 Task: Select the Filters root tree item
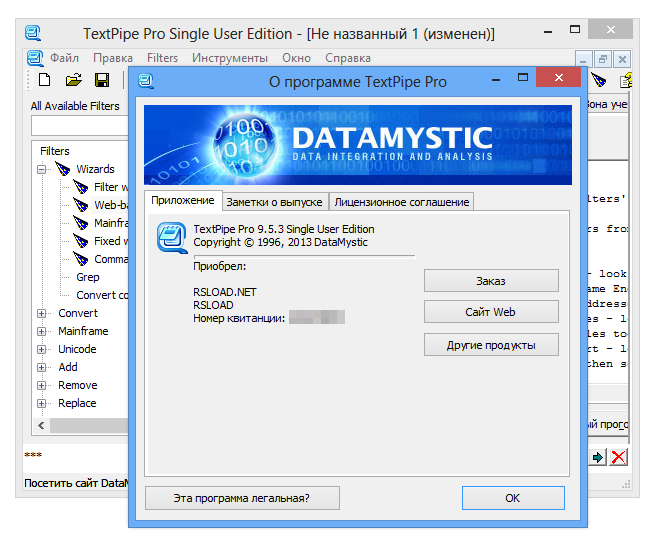point(54,151)
